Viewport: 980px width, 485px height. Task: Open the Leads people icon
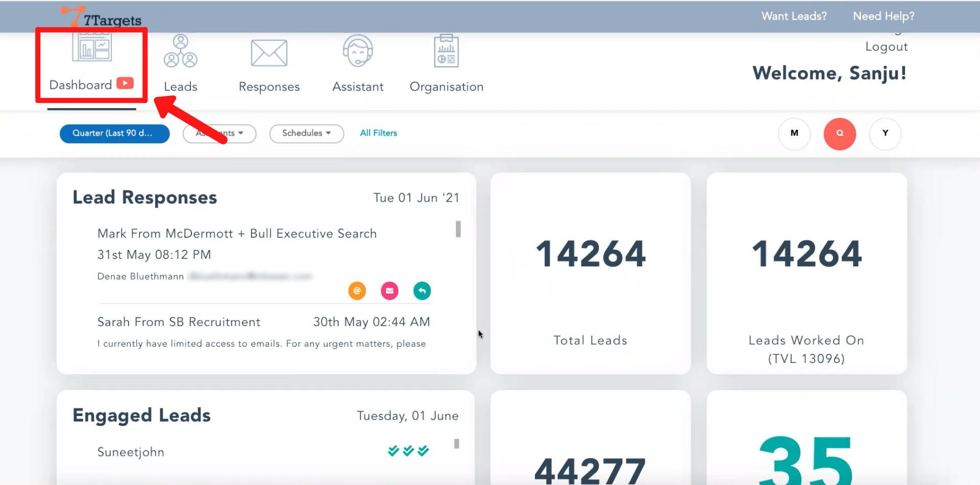pyautogui.click(x=180, y=51)
